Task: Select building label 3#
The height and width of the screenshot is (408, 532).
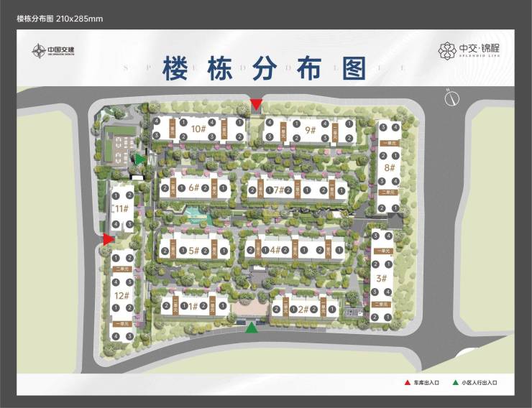Action: (x=381, y=278)
